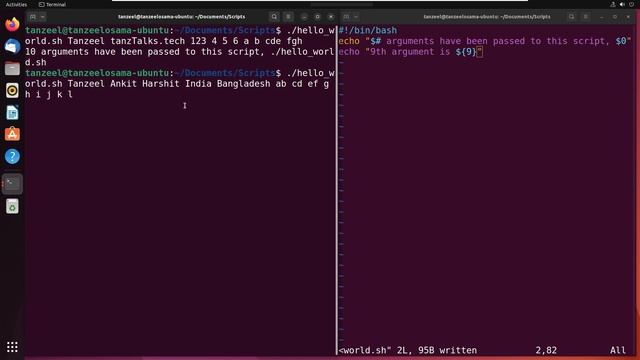Expand new-tab dropdown arrow in right terminal
The image size is (640, 360).
(356, 17)
